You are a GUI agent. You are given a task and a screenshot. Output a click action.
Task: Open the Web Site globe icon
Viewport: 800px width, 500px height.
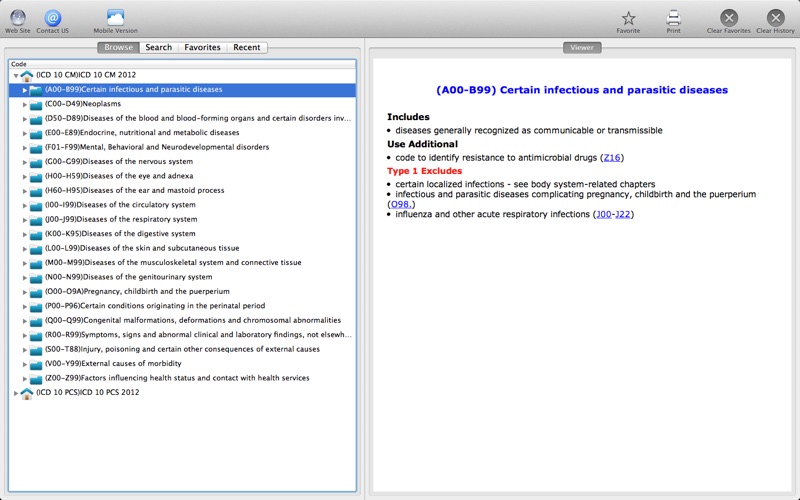tap(18, 18)
